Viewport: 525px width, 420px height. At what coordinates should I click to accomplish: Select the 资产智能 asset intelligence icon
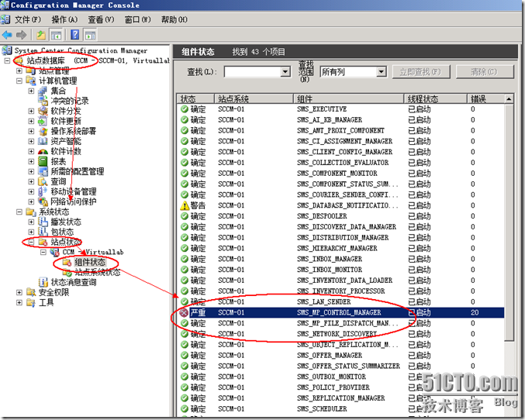click(43, 141)
